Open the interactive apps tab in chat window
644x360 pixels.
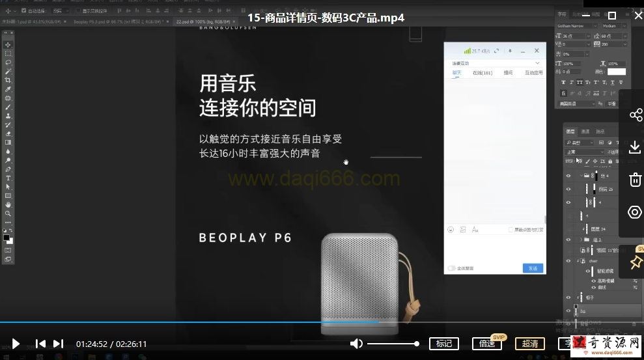click(x=533, y=73)
